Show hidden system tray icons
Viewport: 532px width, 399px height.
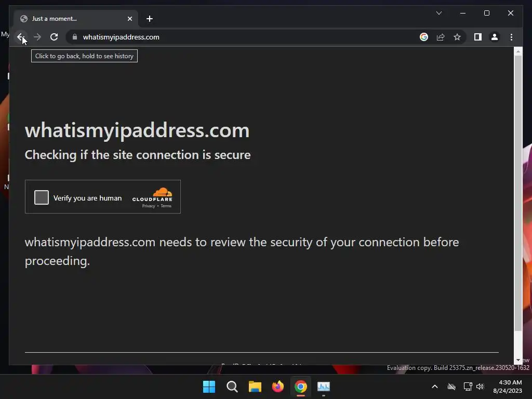(435, 387)
